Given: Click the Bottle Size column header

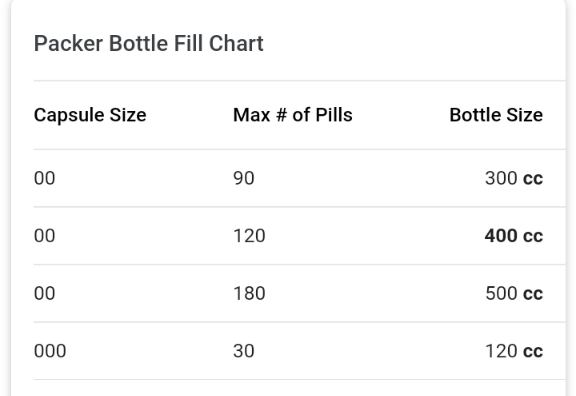Looking at the screenshot, I should 496,115.
